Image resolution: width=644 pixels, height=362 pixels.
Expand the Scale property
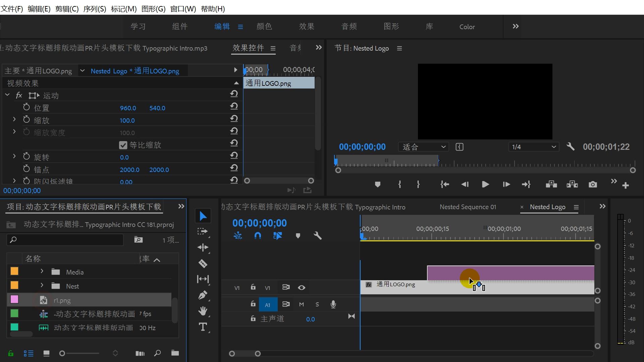coord(14,119)
